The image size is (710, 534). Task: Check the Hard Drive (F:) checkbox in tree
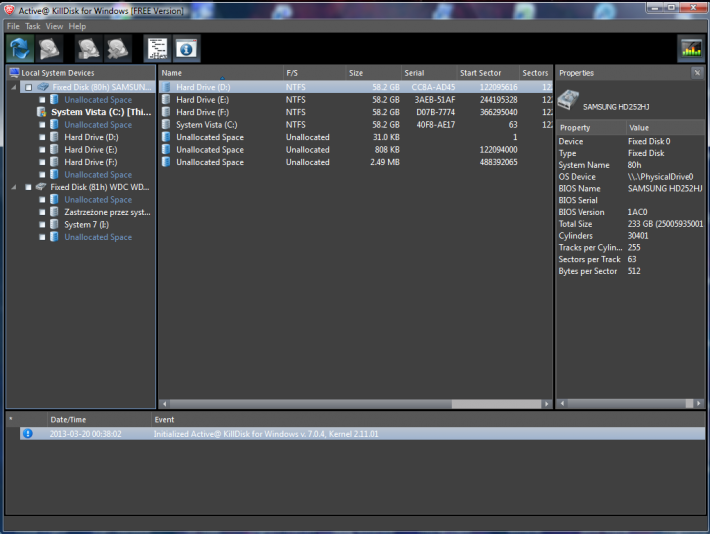(x=42, y=162)
